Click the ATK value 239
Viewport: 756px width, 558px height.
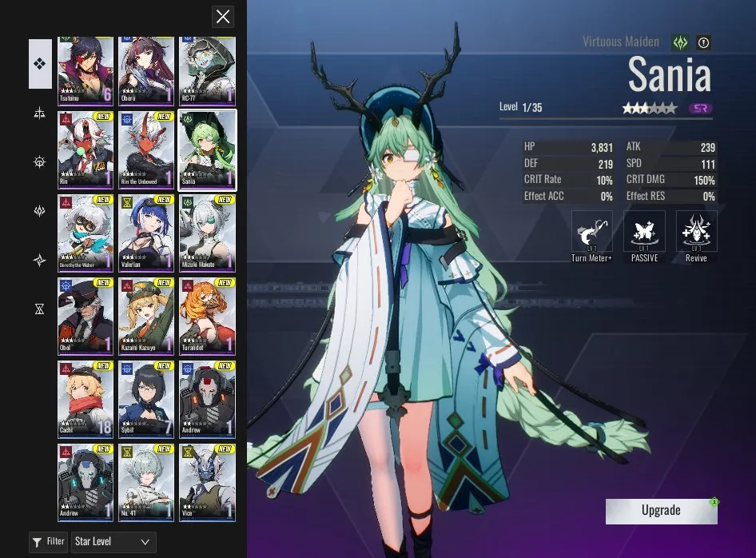click(708, 148)
